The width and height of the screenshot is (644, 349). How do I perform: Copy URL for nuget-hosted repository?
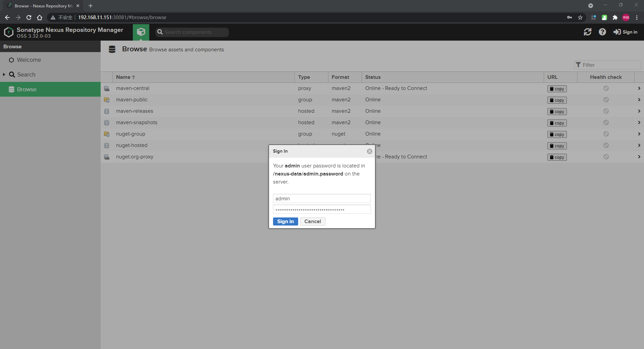557,146
